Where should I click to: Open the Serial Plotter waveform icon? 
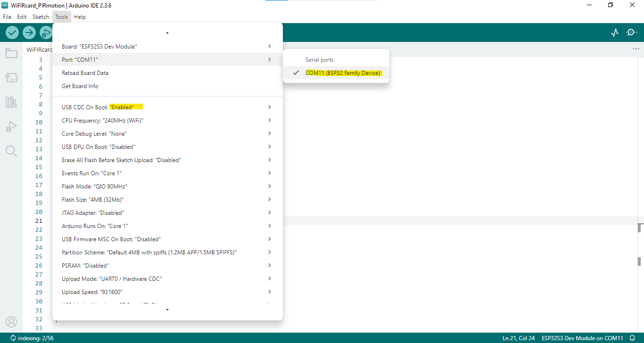(x=615, y=33)
